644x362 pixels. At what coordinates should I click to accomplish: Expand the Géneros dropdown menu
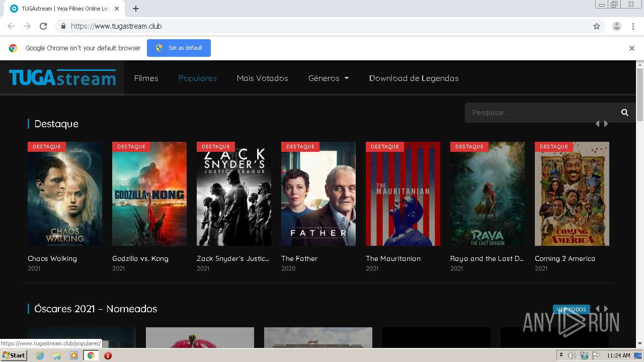329,78
